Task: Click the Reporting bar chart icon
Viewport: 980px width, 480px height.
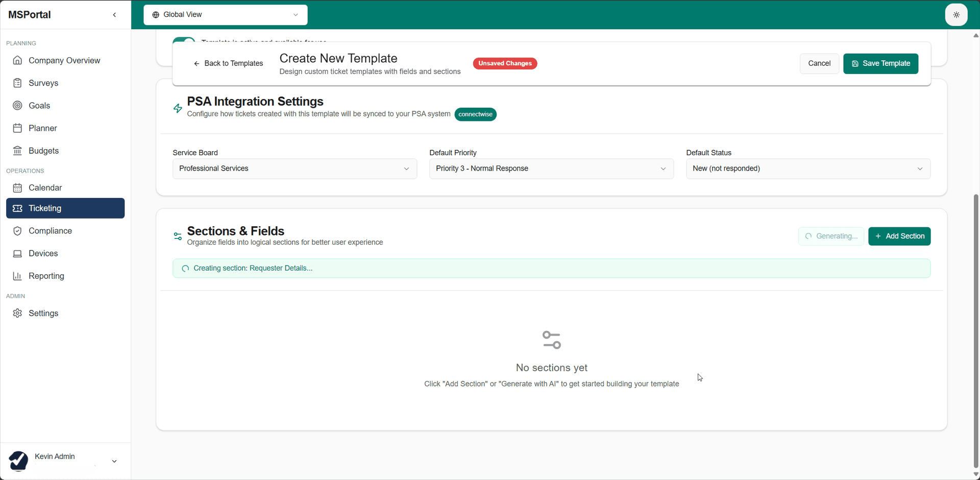Action: click(x=17, y=276)
